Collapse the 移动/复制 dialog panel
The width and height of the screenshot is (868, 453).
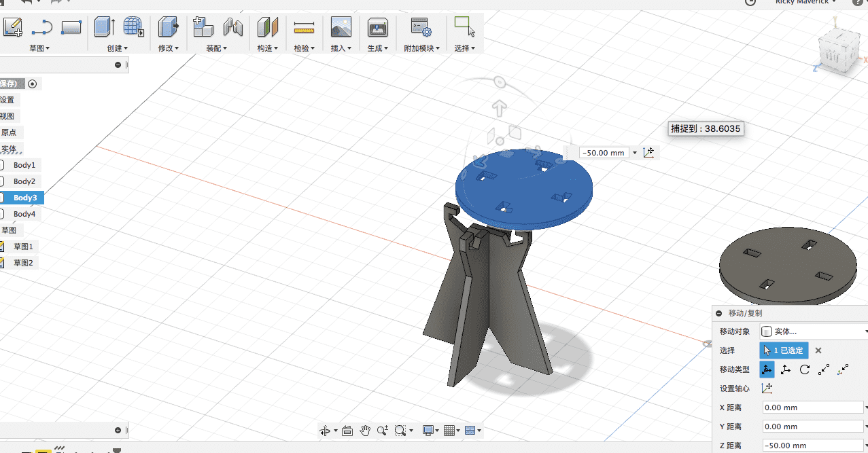pos(719,313)
